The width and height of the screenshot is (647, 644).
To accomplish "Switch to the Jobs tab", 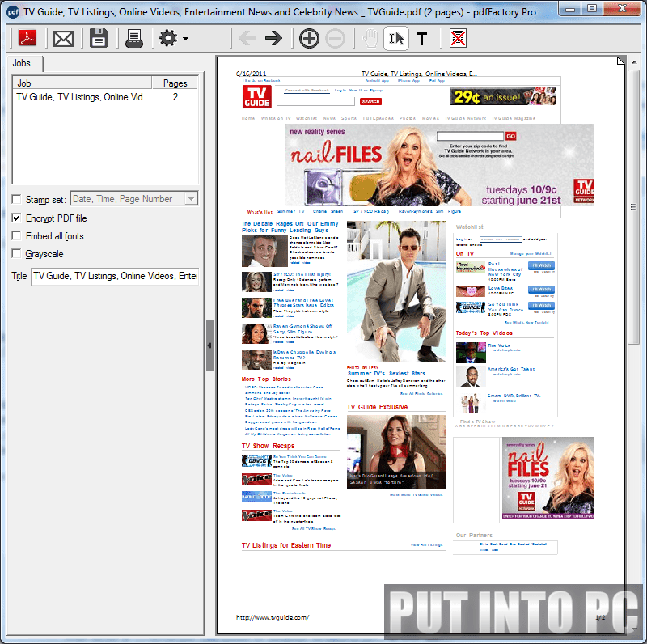I will point(22,63).
